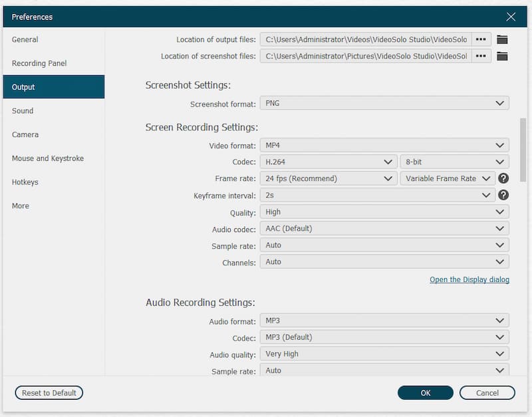Expand the 8-bit depth dropdown

pyautogui.click(x=455, y=162)
